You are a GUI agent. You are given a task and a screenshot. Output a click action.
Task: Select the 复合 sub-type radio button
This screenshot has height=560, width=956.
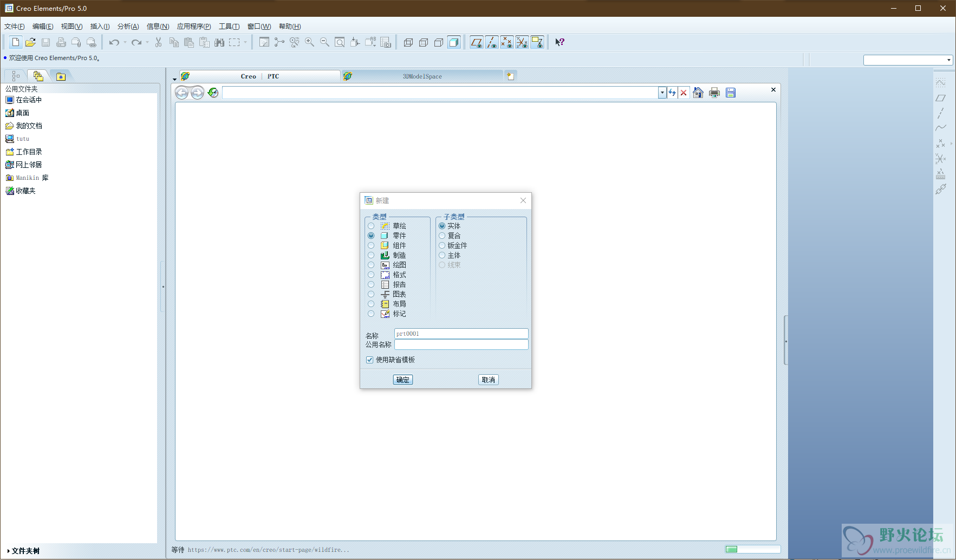pyautogui.click(x=442, y=236)
